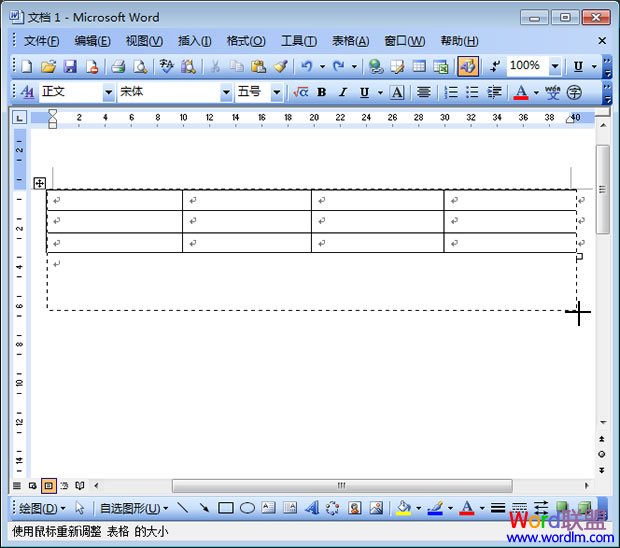Click the Insert Table icon
Image resolution: width=620 pixels, height=548 pixels.
(419, 66)
